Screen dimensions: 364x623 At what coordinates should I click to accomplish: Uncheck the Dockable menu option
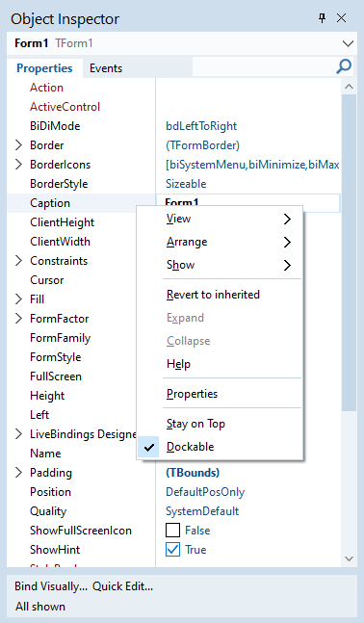(221, 447)
